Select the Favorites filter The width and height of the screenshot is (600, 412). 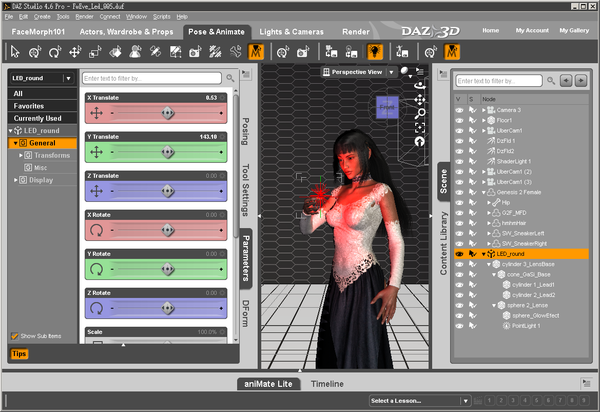pos(42,106)
